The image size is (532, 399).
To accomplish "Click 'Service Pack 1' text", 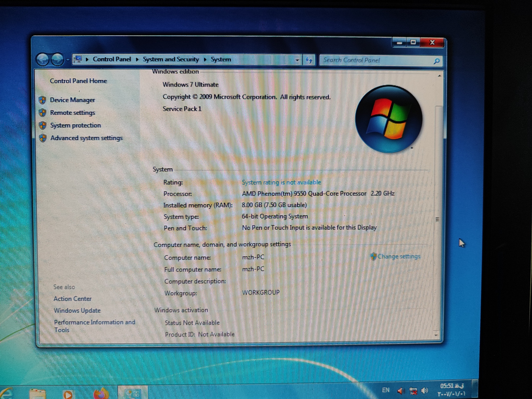I will tap(182, 109).
